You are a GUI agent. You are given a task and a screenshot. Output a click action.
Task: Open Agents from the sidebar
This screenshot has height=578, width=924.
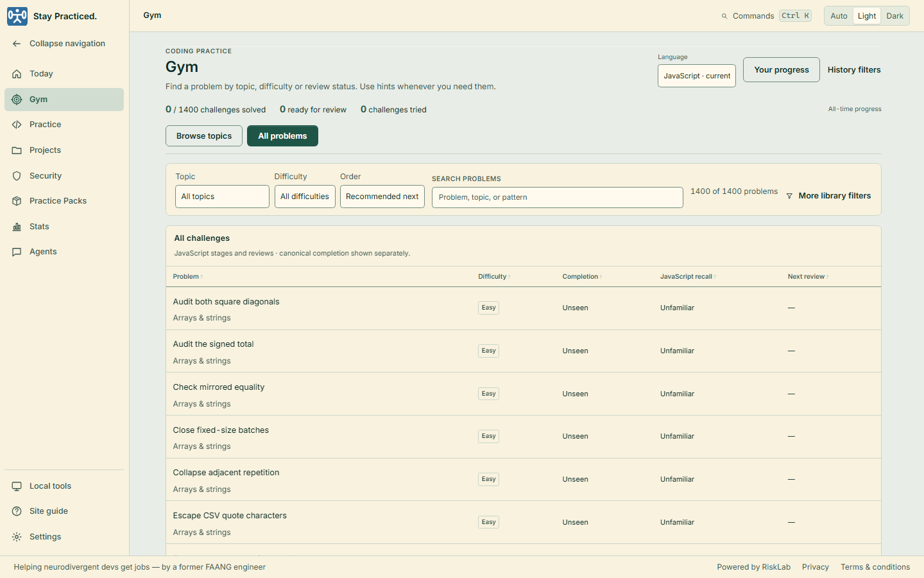(x=64, y=252)
